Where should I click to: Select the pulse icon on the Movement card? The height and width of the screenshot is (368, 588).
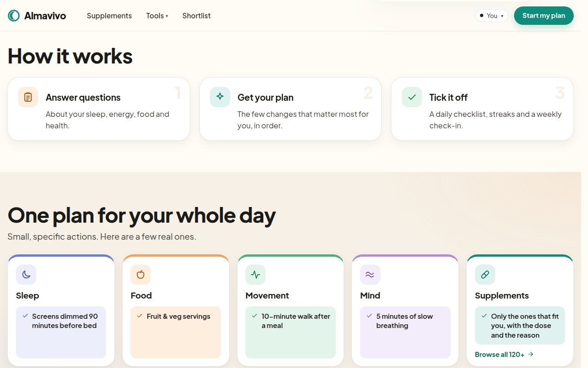coord(255,275)
